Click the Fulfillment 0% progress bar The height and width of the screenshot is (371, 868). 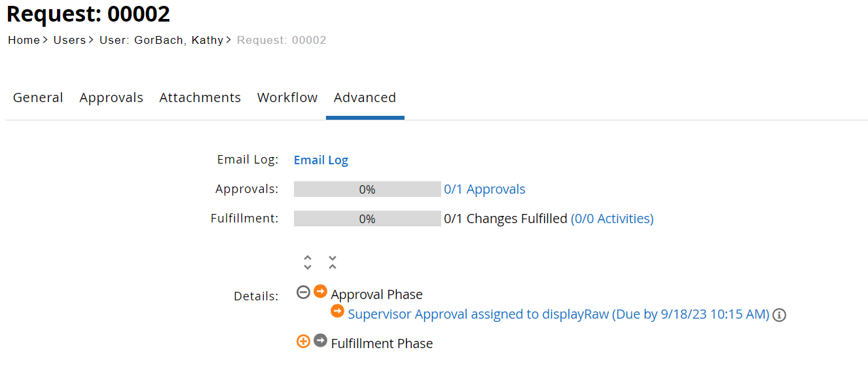click(x=367, y=219)
